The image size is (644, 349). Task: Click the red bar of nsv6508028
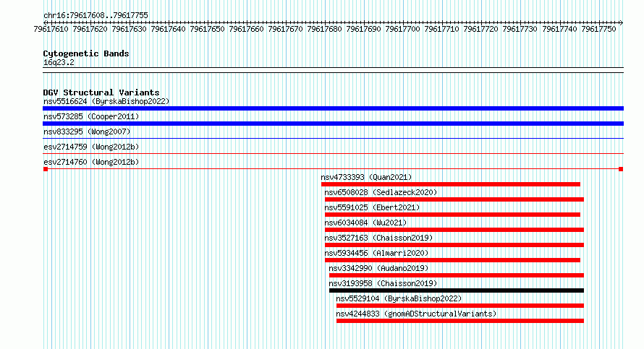tap(454, 199)
